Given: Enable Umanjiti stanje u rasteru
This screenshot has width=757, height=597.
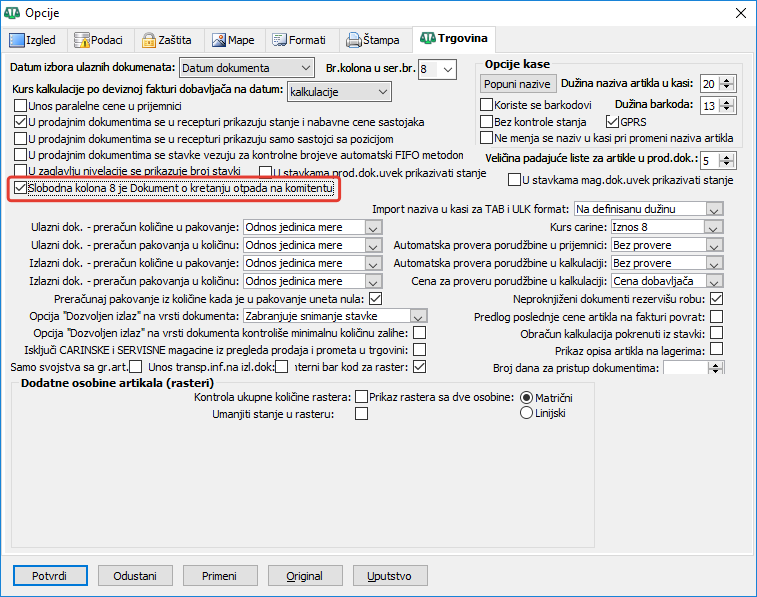Looking at the screenshot, I should click(361, 414).
